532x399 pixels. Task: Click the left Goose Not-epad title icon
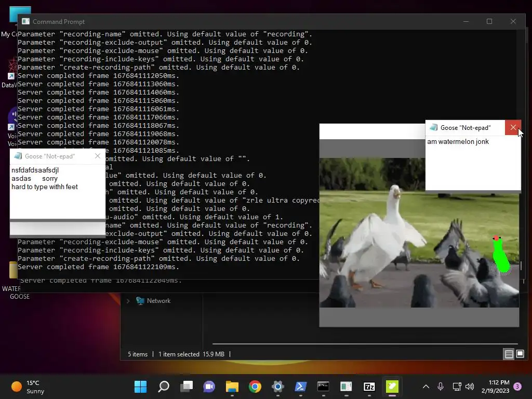(x=18, y=156)
